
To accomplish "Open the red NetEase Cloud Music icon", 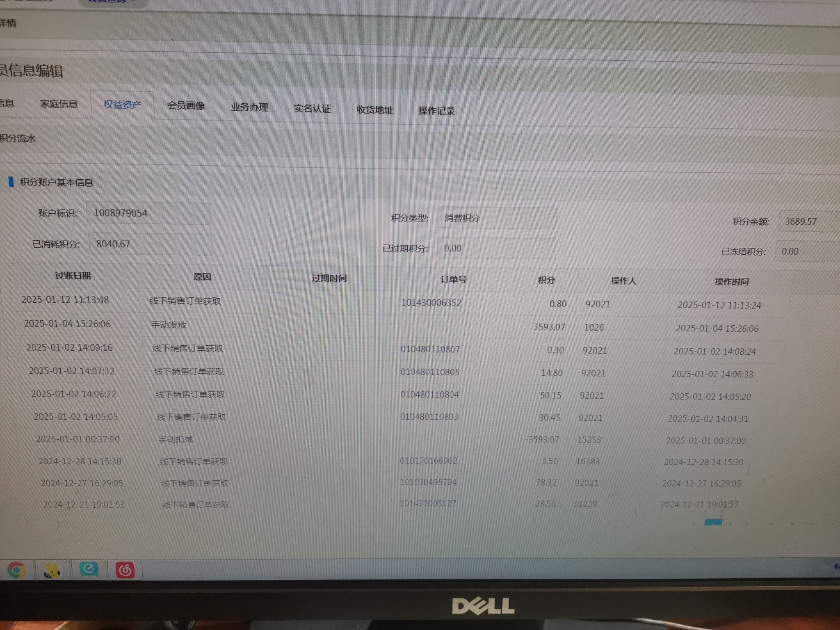I will 125,571.
